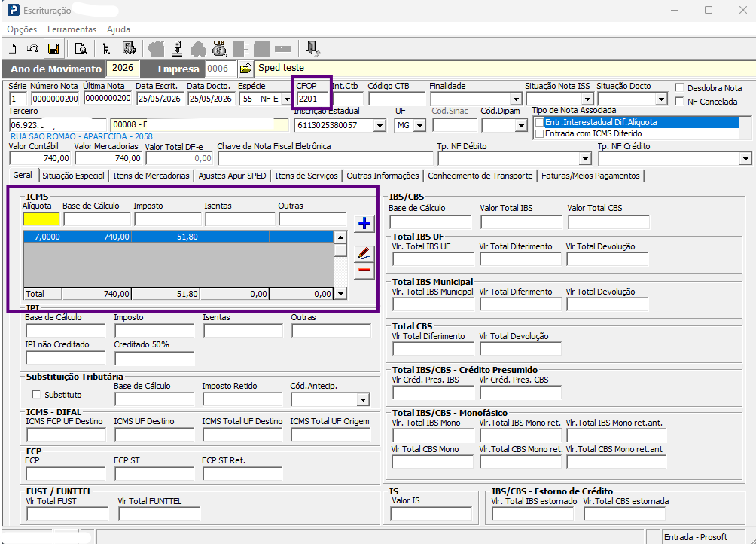Click the undo arrow toolbar icon
The width and height of the screenshot is (756, 544).
click(32, 49)
